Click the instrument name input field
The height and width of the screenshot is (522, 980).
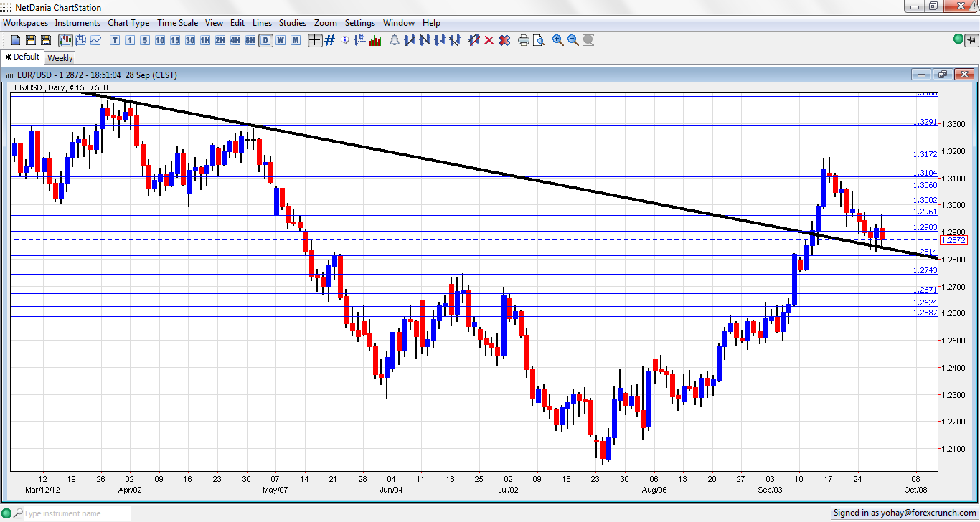[x=77, y=513]
